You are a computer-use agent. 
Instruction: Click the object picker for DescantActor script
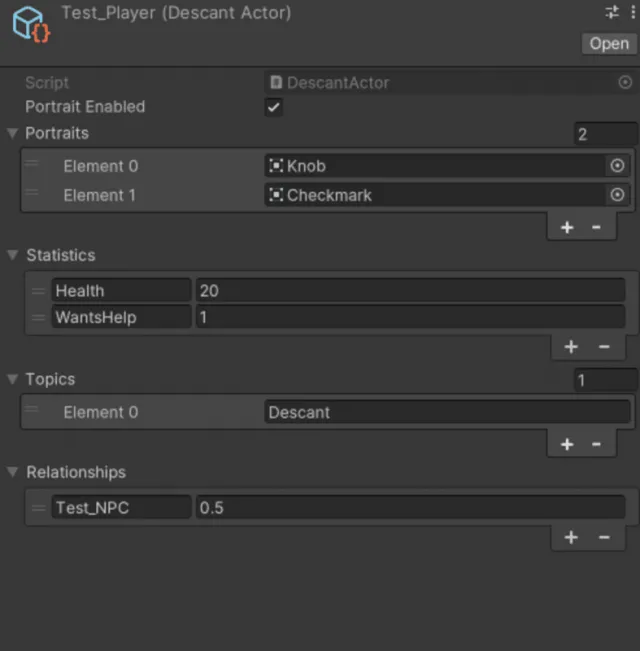[x=625, y=82]
